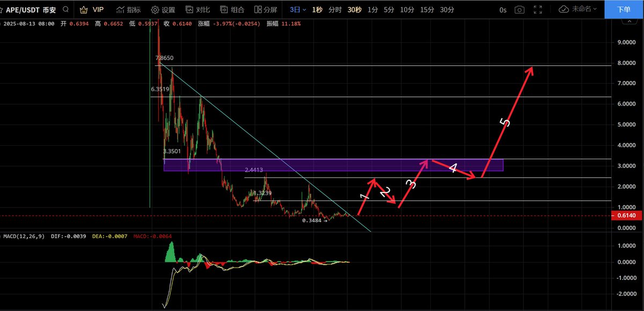
Task: Select the 30秒 timeframe
Action: coord(354,10)
